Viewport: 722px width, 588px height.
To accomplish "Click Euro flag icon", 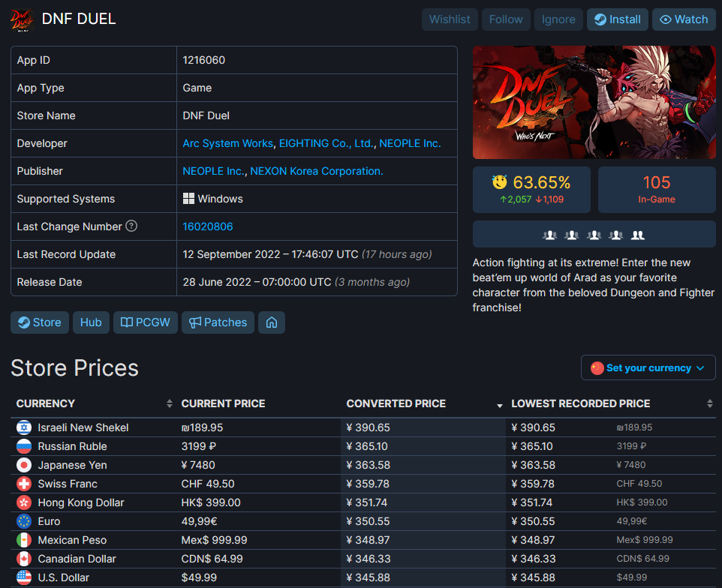I will click(x=24, y=521).
